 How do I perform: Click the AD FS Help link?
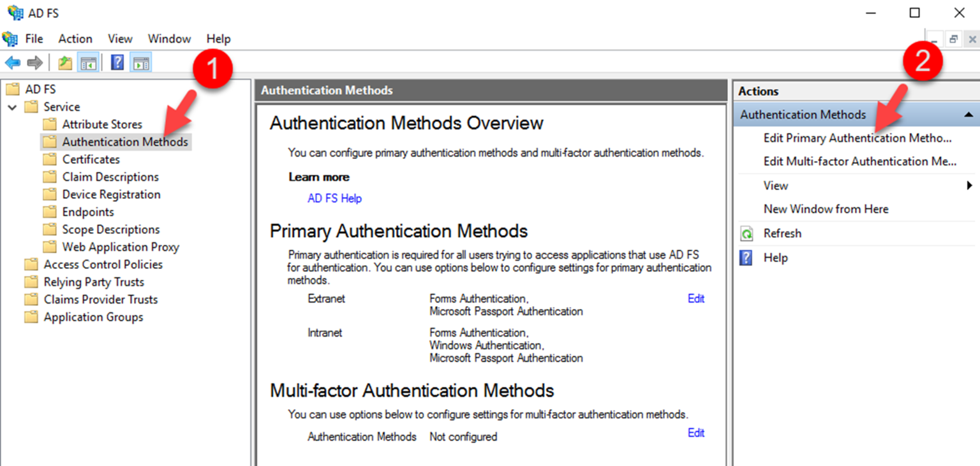[x=334, y=198]
